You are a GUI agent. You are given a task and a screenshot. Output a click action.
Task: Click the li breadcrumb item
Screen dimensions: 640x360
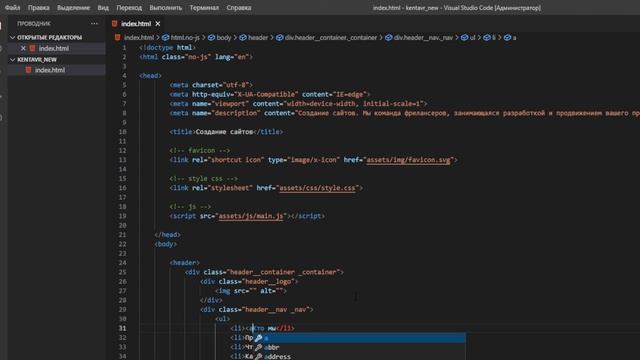point(493,38)
